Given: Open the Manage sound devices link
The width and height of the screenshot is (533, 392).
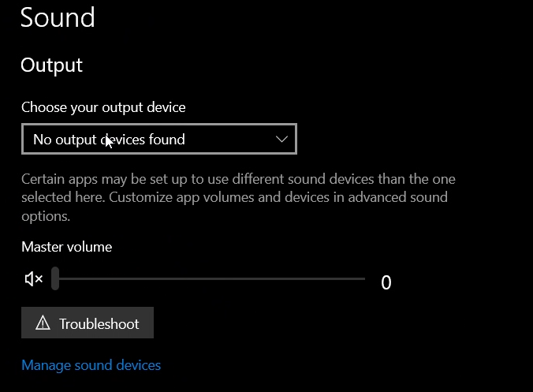Looking at the screenshot, I should pyautogui.click(x=91, y=365).
